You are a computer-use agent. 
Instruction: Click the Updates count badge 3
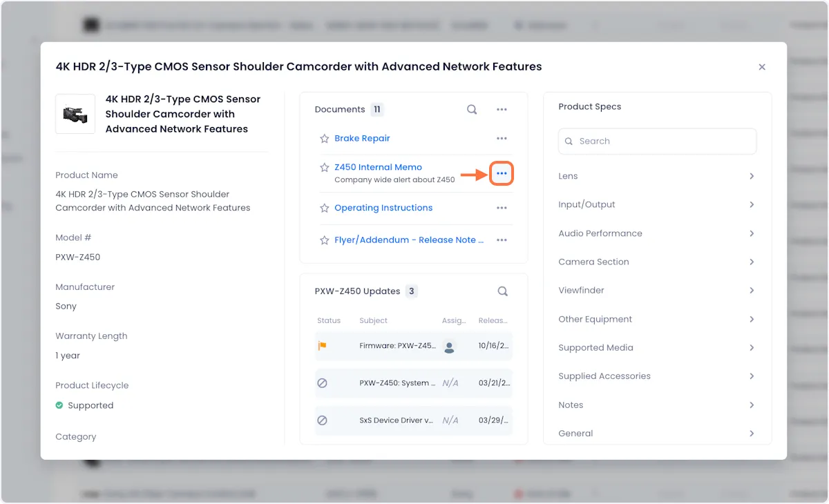tap(411, 291)
